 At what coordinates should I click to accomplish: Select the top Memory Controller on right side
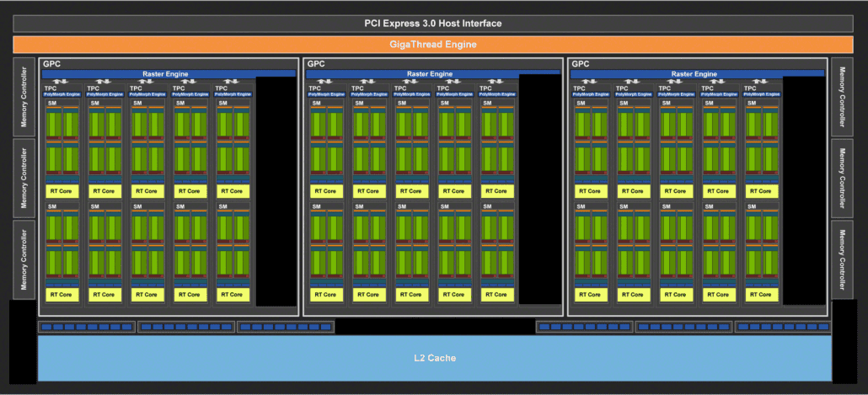[843, 95]
